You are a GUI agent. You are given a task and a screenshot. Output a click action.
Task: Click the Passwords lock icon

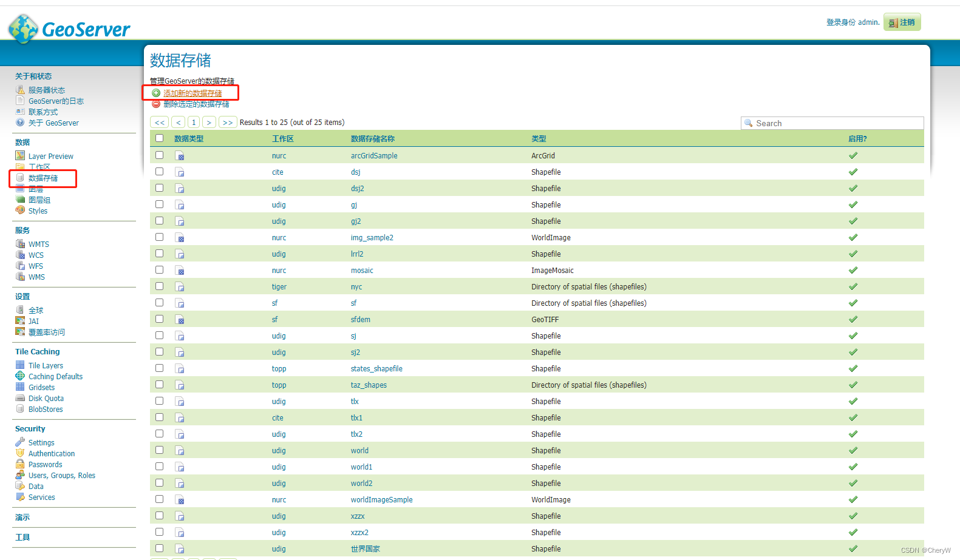20,464
